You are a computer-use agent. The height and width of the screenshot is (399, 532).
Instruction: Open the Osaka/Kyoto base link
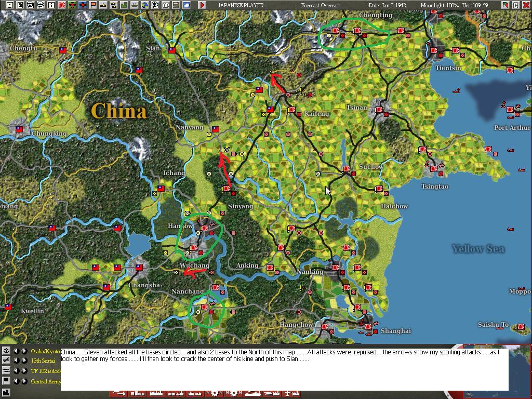pyautogui.click(x=46, y=351)
